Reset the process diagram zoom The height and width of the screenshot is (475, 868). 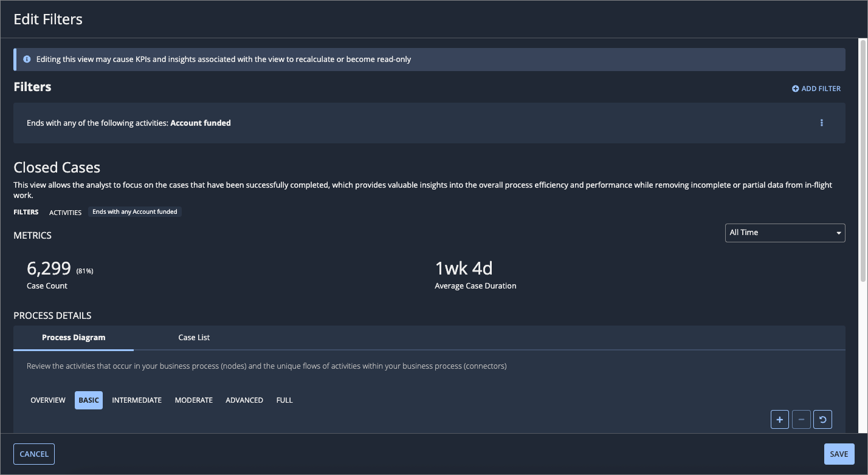point(822,419)
